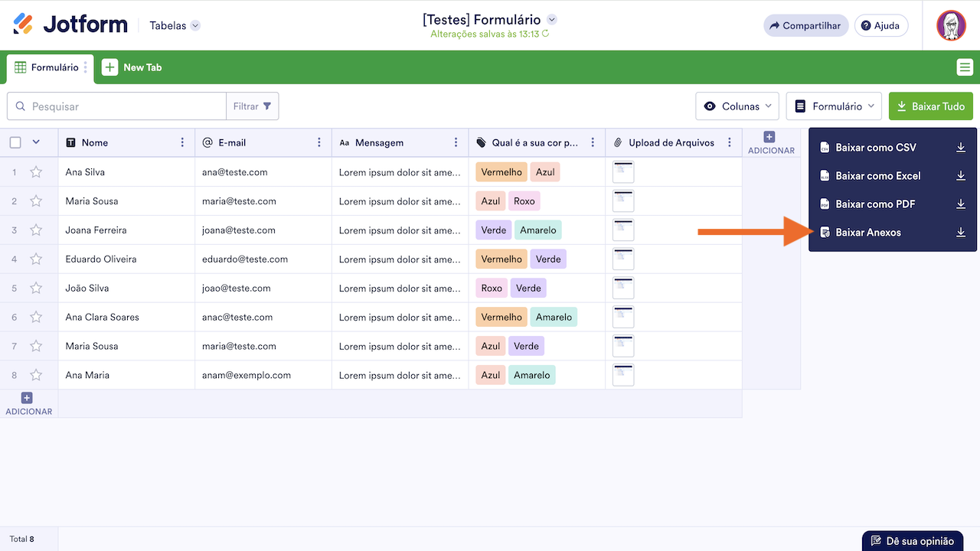Click the Upload de Arquivos column header
980x551 pixels.
point(674,142)
